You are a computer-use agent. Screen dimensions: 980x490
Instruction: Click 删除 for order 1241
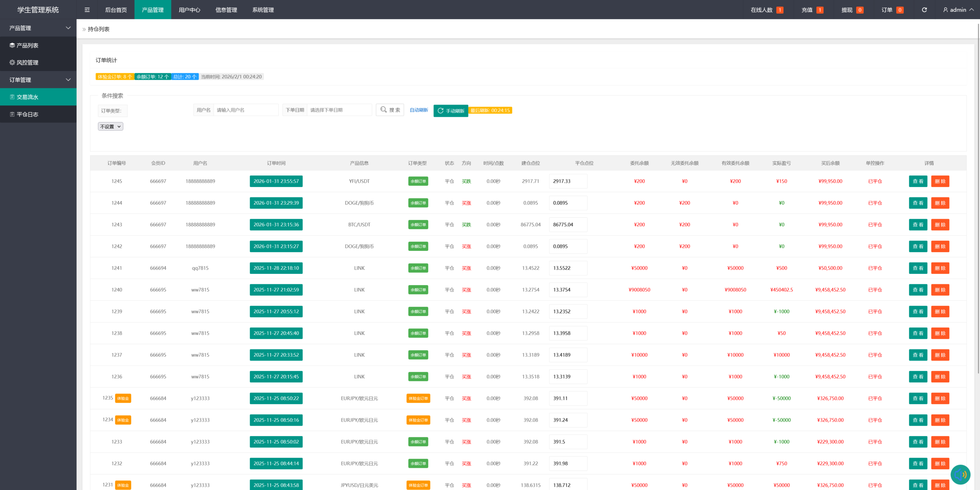(x=940, y=268)
